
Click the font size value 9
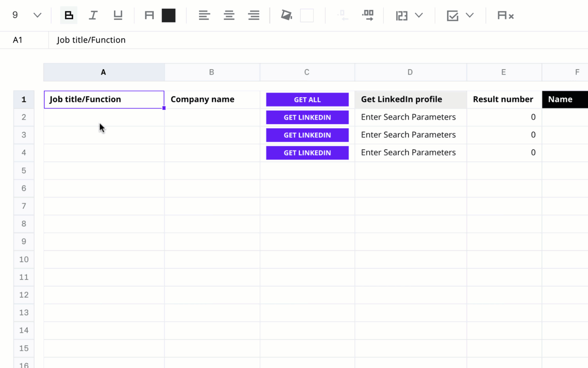pyautogui.click(x=15, y=15)
